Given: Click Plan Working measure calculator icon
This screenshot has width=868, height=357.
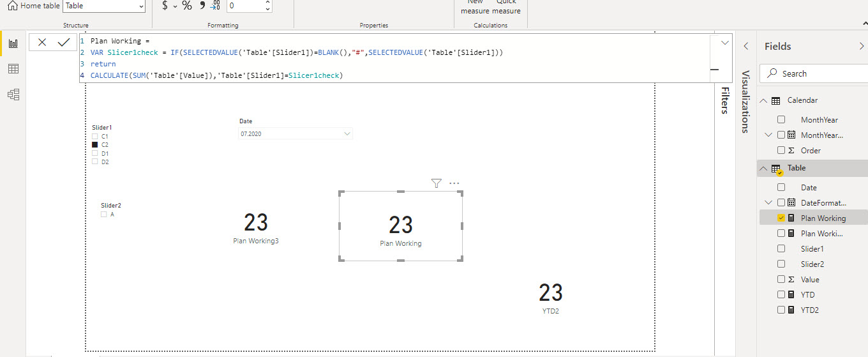Looking at the screenshot, I should pyautogui.click(x=791, y=218).
